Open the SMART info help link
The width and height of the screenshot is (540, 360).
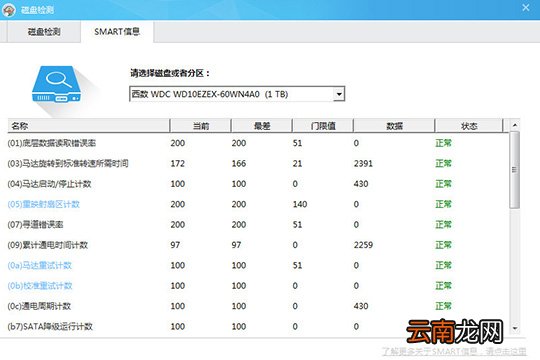(454, 351)
